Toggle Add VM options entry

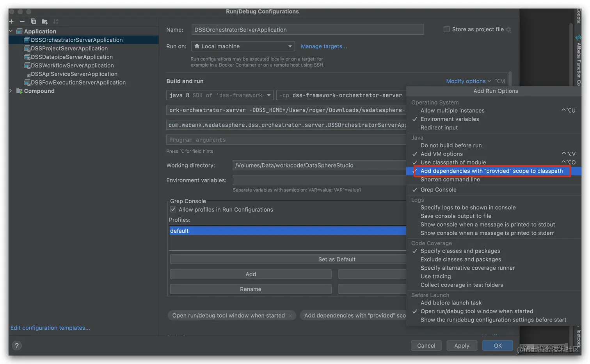441,154
